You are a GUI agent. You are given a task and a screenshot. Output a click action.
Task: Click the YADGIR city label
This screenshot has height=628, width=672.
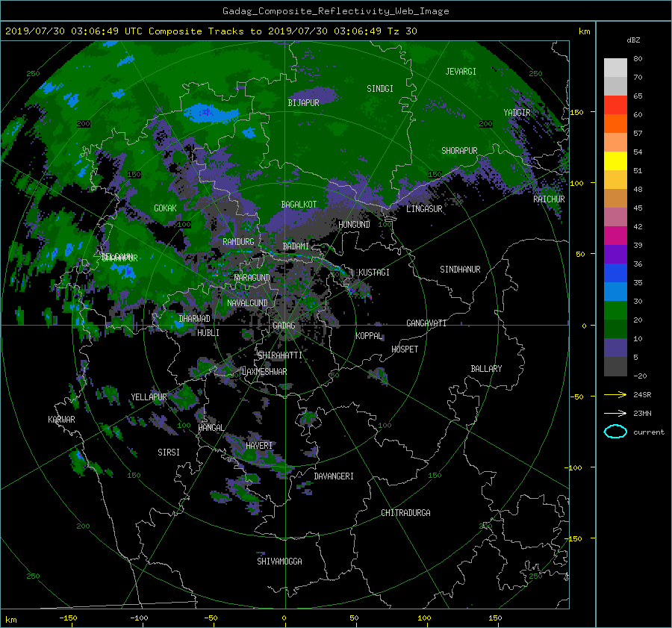[517, 113]
